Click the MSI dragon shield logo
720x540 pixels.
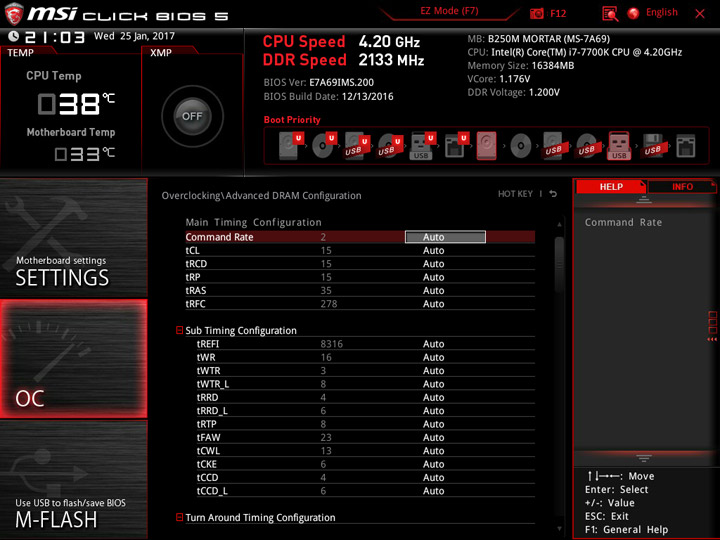point(13,14)
